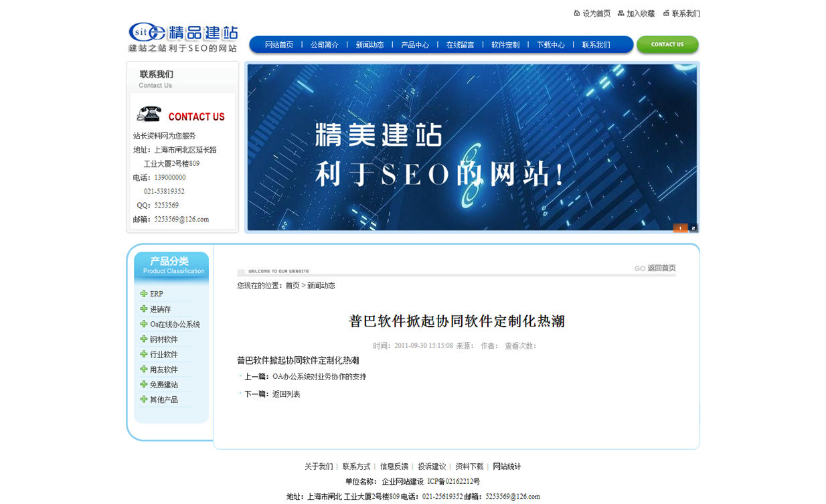Open previous article OA办公系统对业务协作的支持
The image size is (826, 504).
319,377
